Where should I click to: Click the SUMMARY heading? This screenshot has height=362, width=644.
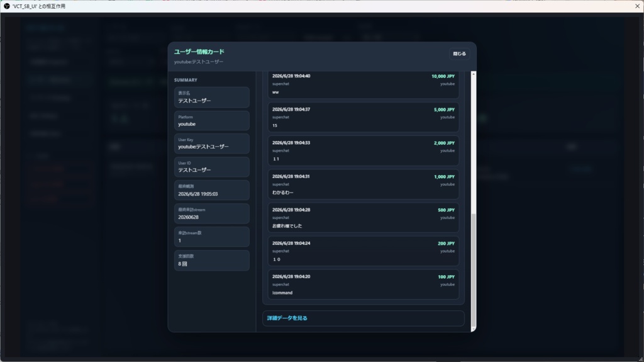pyautogui.click(x=186, y=80)
